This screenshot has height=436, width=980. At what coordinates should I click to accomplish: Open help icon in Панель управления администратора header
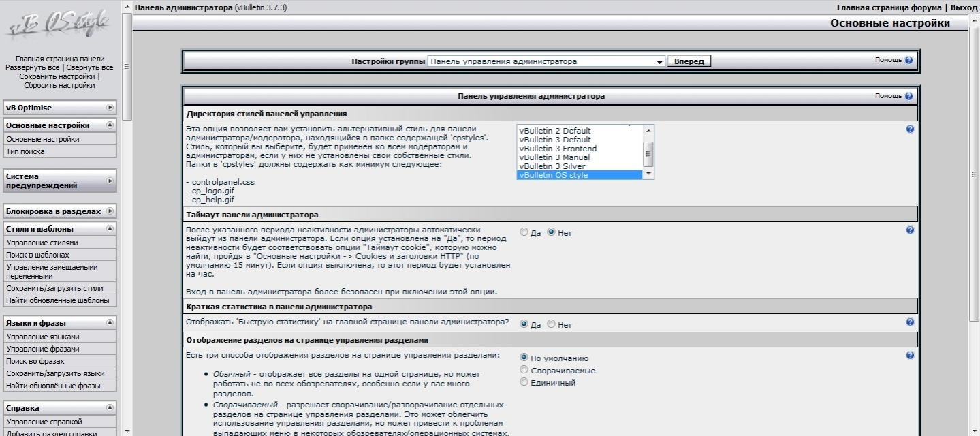[x=908, y=96]
